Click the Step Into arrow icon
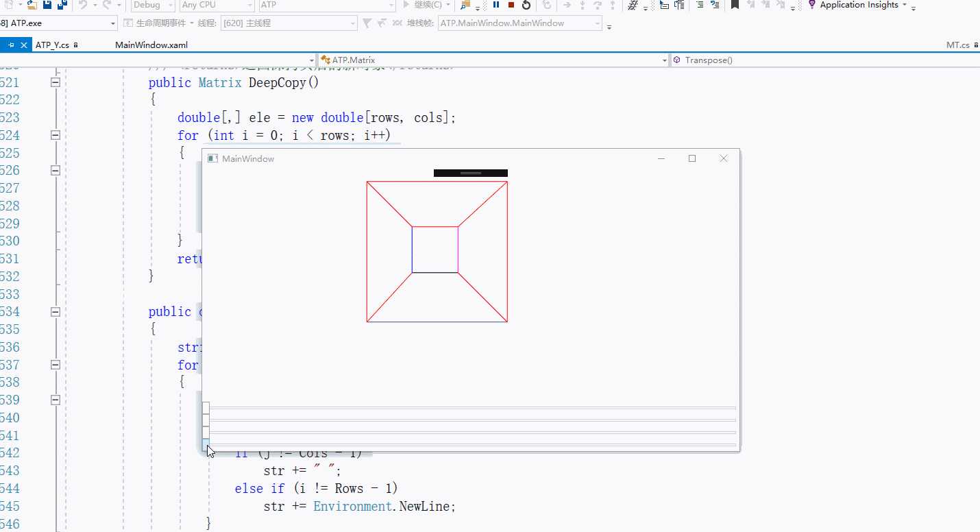This screenshot has height=532, width=980. coord(583,5)
